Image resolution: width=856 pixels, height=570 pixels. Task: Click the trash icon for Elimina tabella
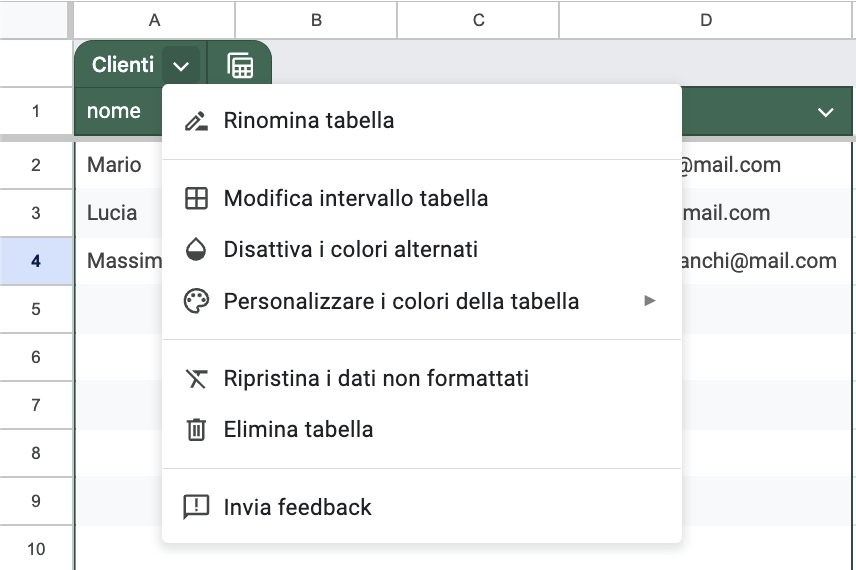click(x=196, y=430)
